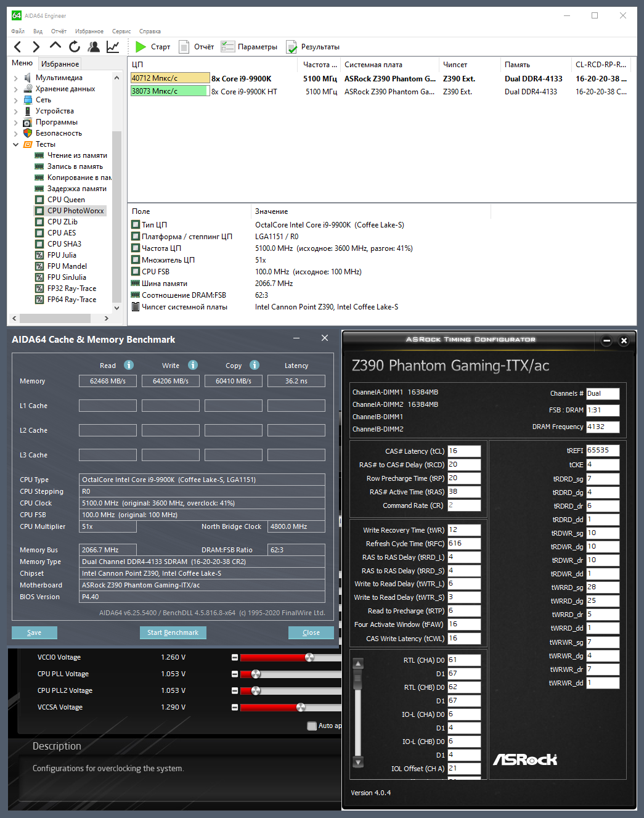Open the Файл menu
The height and width of the screenshot is (818, 644).
pos(18,31)
